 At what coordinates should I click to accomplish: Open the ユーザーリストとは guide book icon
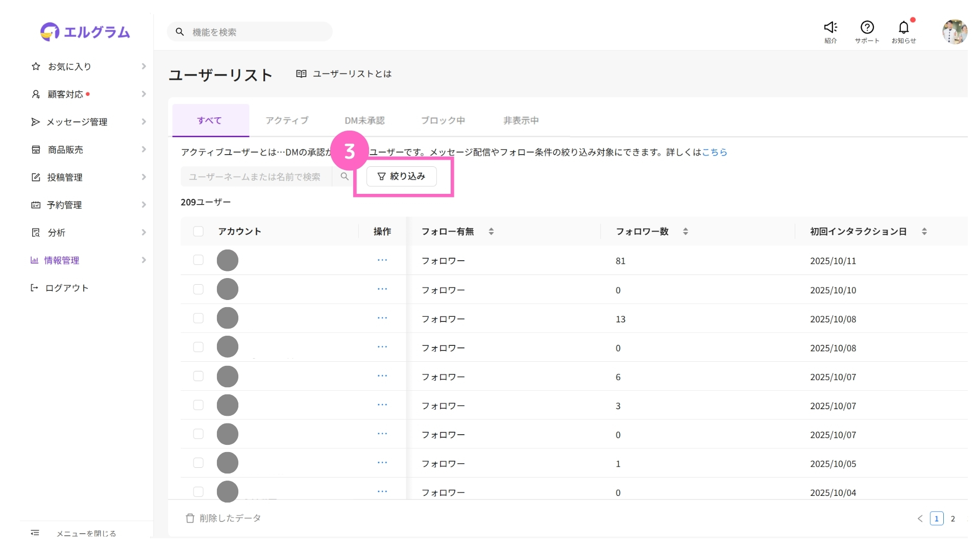[301, 74]
